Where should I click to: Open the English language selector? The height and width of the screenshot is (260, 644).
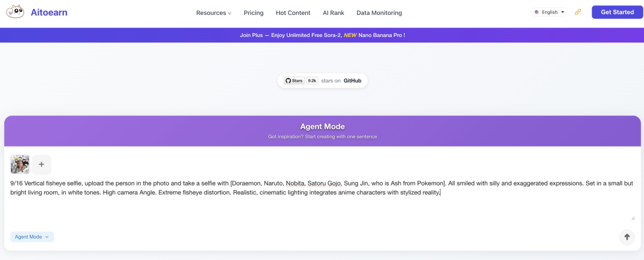[x=549, y=12]
